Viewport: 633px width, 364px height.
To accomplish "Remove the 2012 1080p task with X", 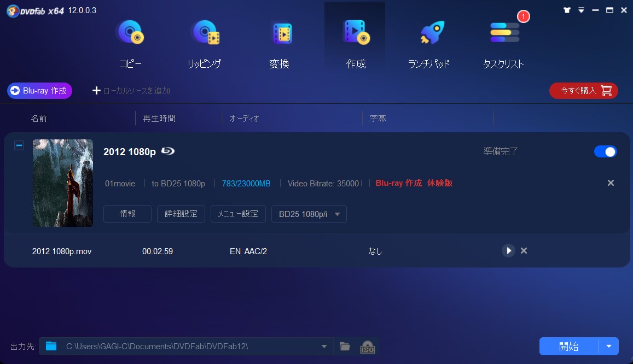I will coord(611,183).
